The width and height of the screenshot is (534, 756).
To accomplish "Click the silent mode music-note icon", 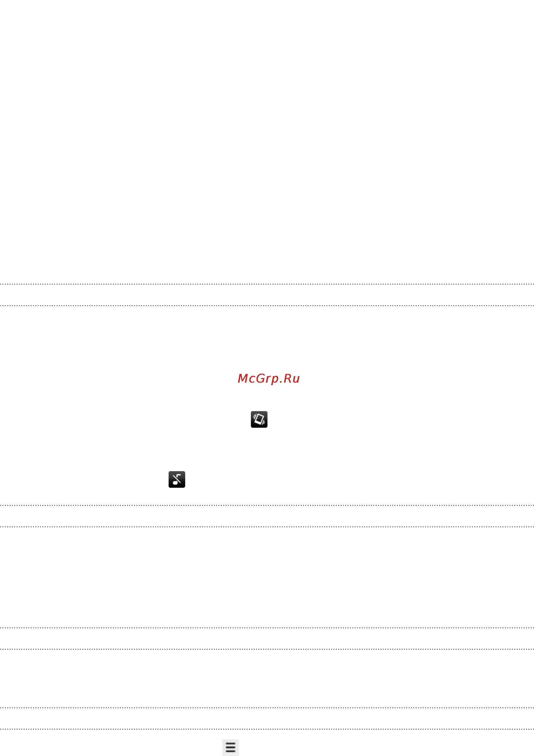I will 177,479.
